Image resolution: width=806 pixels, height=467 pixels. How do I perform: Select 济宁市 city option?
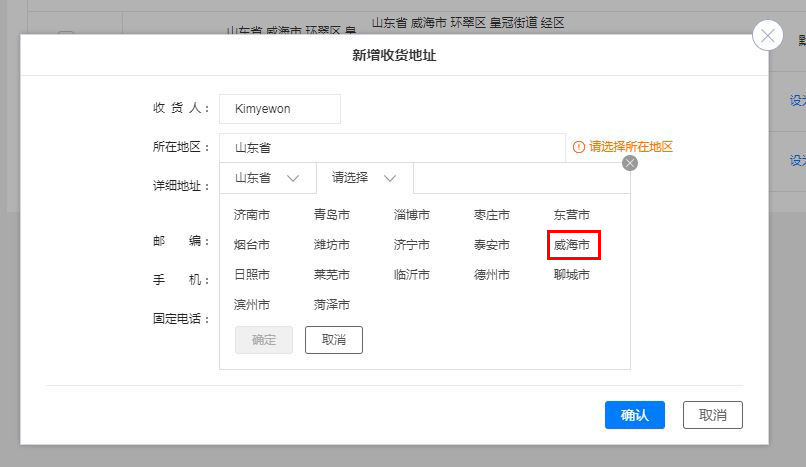pos(411,245)
